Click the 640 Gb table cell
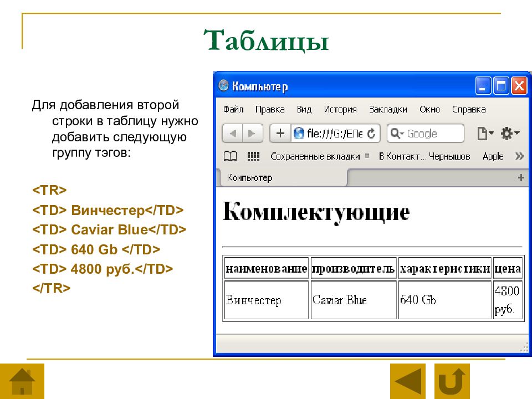 [x=445, y=300]
